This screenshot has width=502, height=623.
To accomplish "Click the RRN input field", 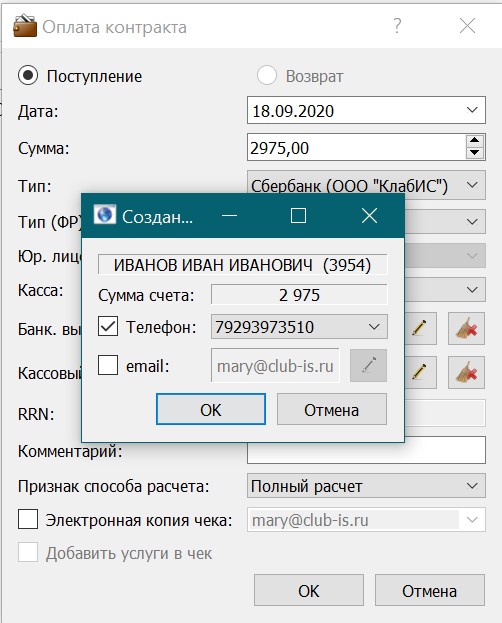I will coord(445,413).
